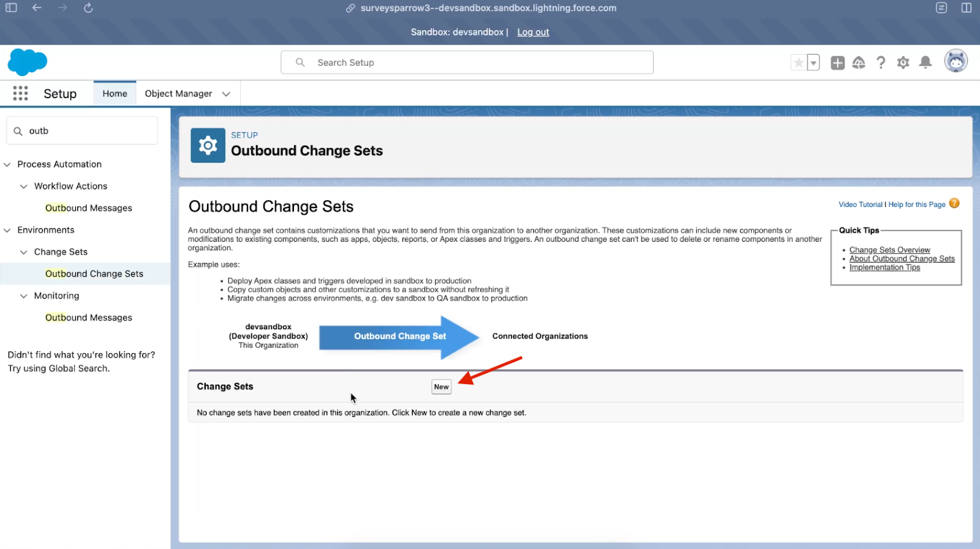Select Outbound Change Sets in sidebar

94,274
